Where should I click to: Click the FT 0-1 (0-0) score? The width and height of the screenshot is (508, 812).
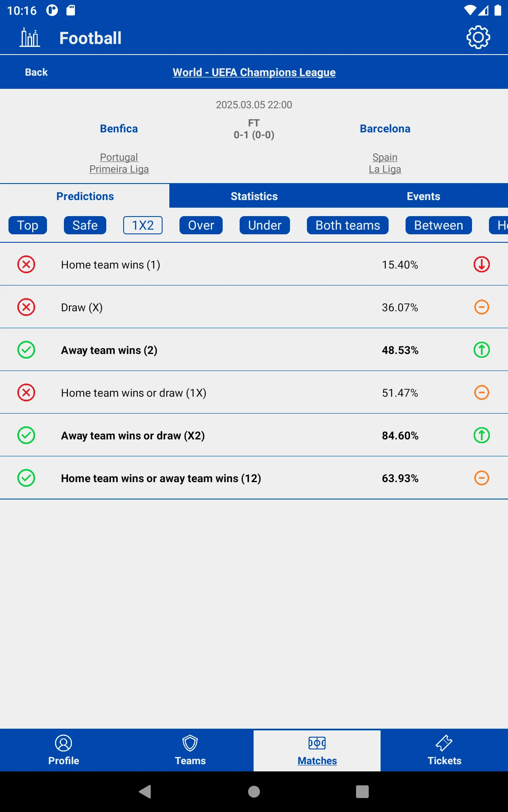(x=254, y=129)
